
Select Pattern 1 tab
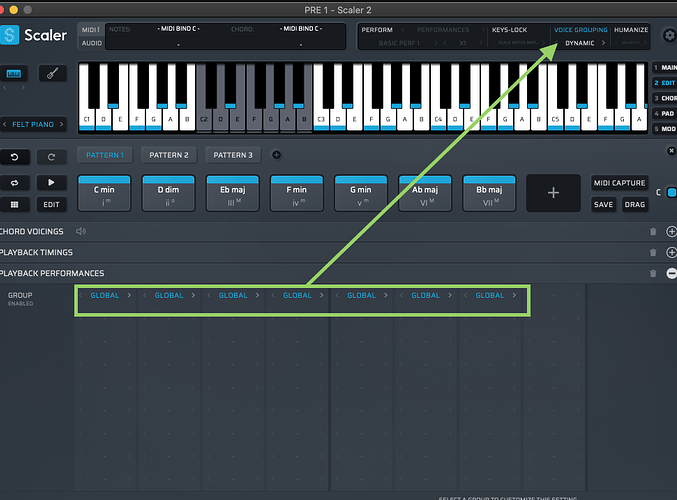pos(105,155)
